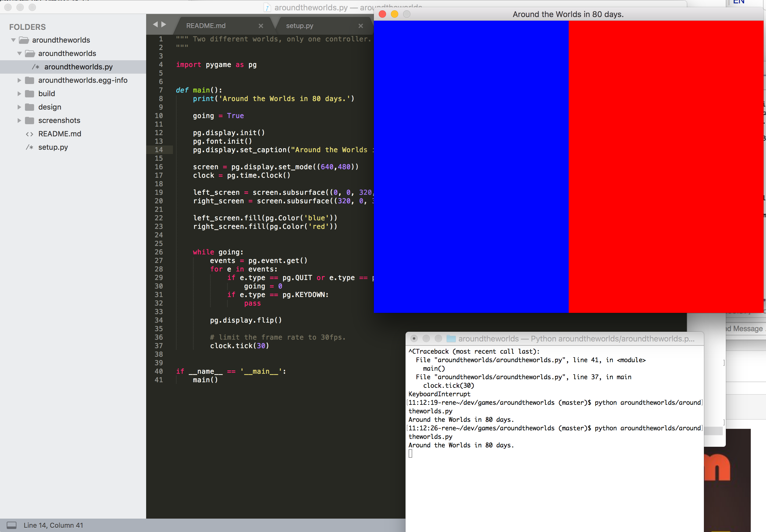Collapse the root aroundtheworlds folder

point(13,40)
